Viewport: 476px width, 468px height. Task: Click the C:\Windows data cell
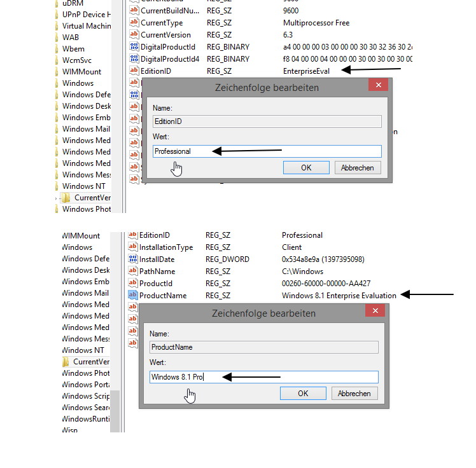[x=303, y=271]
